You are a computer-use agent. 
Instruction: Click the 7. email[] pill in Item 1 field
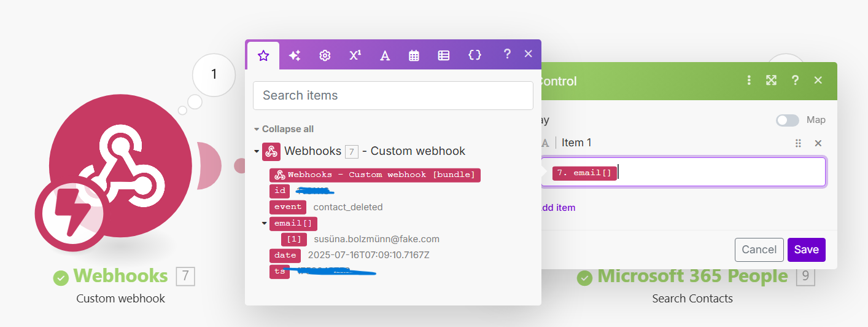click(585, 173)
